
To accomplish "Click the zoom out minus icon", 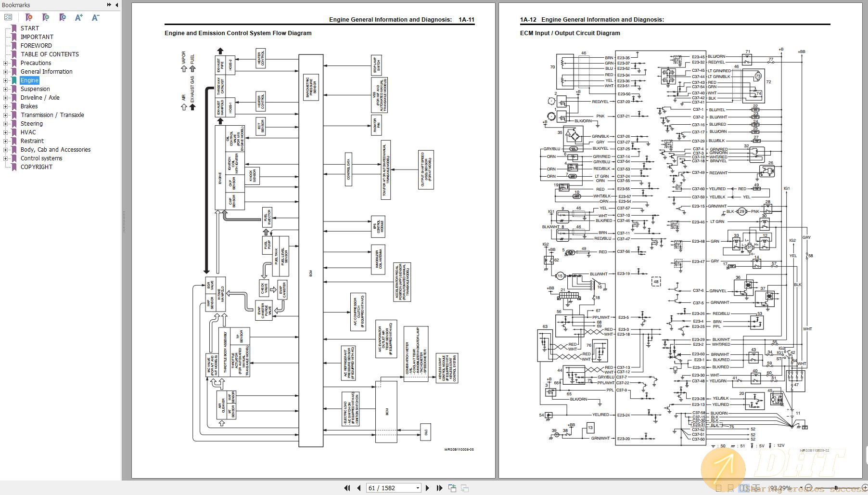I will coord(808,488).
